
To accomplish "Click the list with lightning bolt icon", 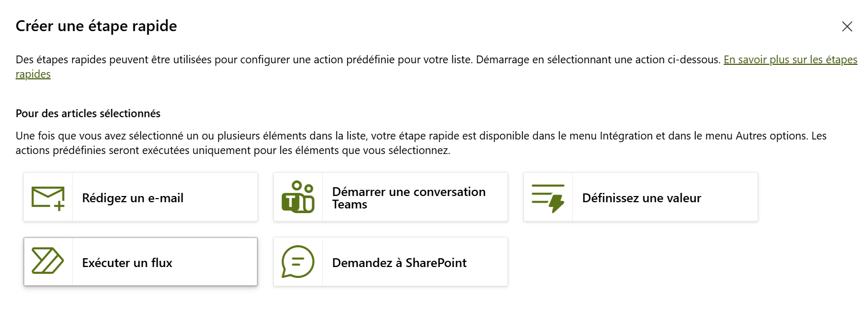I will click(548, 198).
